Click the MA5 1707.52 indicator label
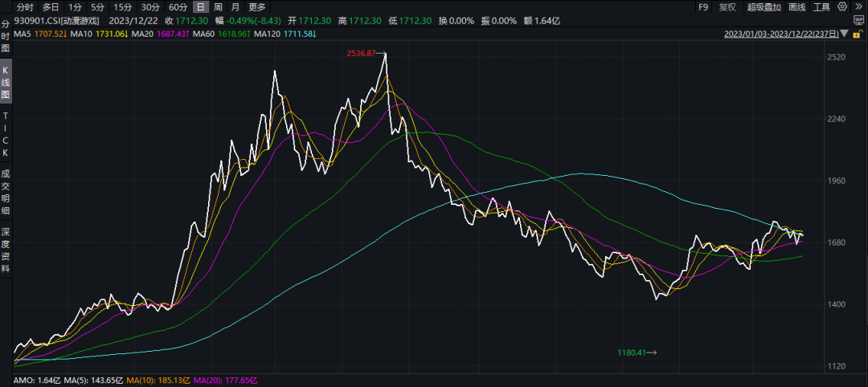 (41, 34)
